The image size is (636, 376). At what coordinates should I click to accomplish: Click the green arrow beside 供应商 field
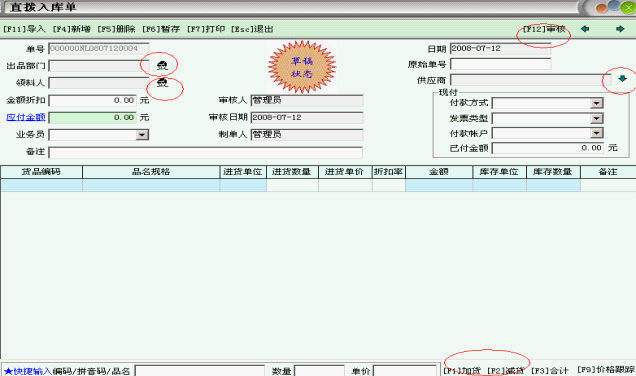point(622,79)
